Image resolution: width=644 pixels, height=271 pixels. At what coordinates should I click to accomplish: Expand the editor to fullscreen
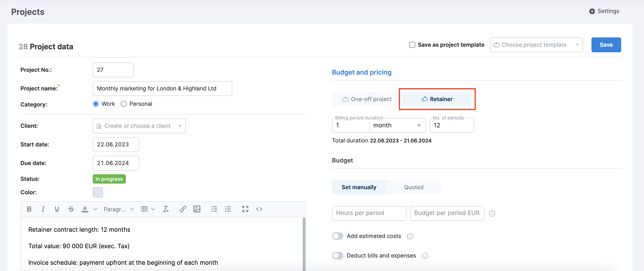pyautogui.click(x=245, y=209)
